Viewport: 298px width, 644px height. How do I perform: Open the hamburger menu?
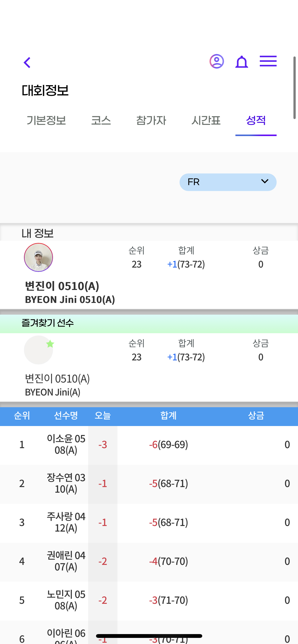point(268,61)
